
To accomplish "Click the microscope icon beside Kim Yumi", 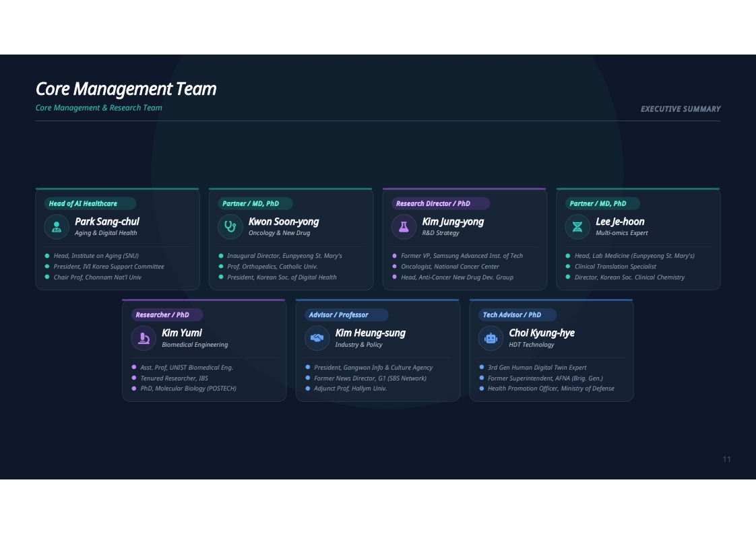I will coord(144,338).
